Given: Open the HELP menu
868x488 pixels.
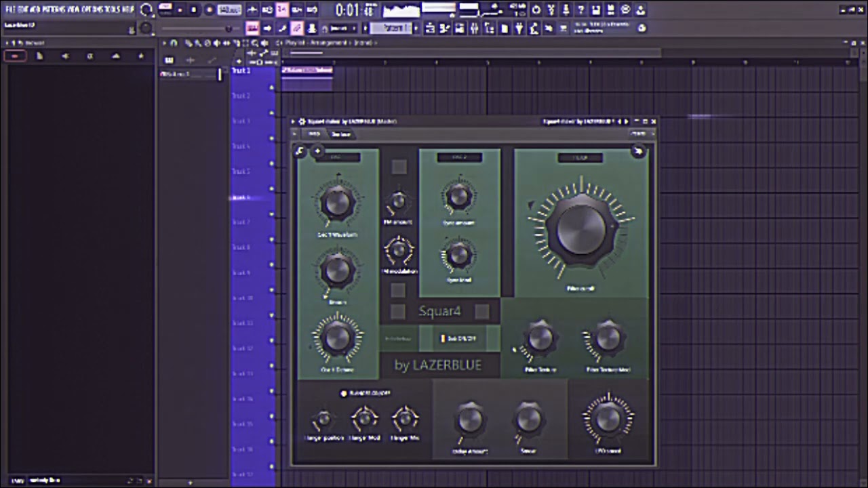Looking at the screenshot, I should tap(128, 10).
